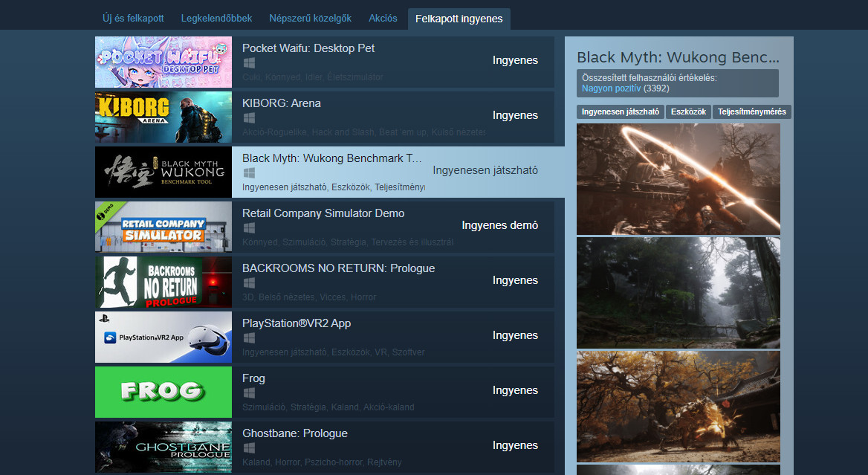Click Ingyenes price on BACKROOMS row
The width and height of the screenshot is (868, 475).
515,280
